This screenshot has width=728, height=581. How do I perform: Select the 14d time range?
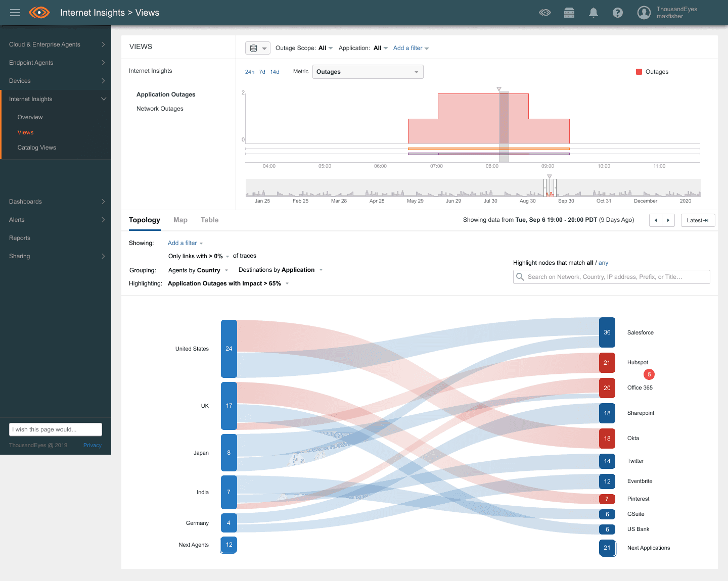pyautogui.click(x=275, y=72)
